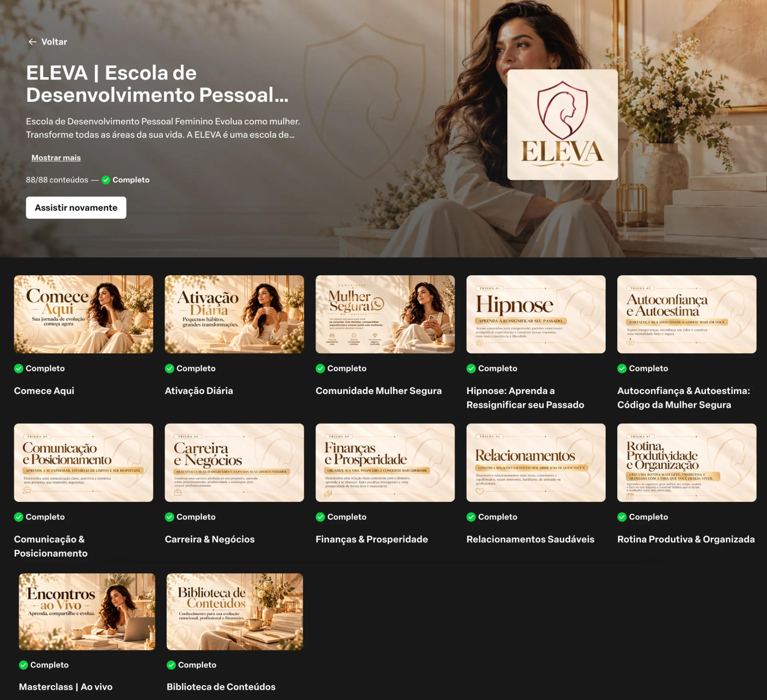Click the title Masterclass | Ao vivo

[66, 687]
